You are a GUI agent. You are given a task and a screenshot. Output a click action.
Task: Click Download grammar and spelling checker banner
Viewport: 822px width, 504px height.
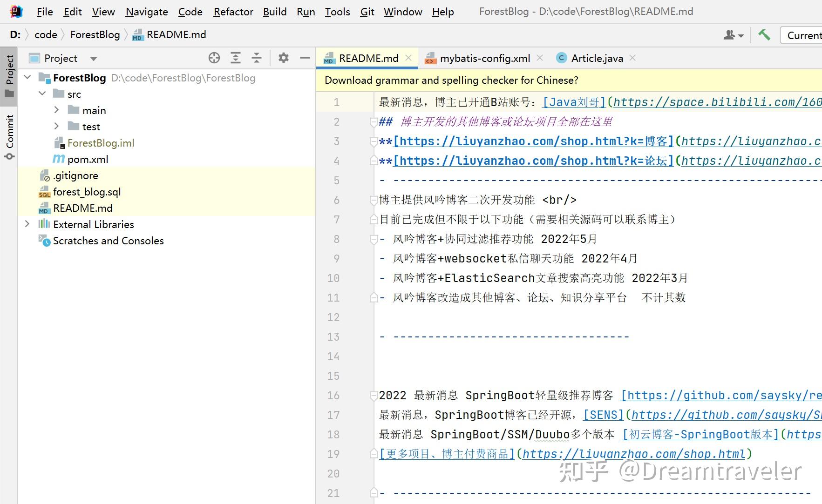coord(451,80)
